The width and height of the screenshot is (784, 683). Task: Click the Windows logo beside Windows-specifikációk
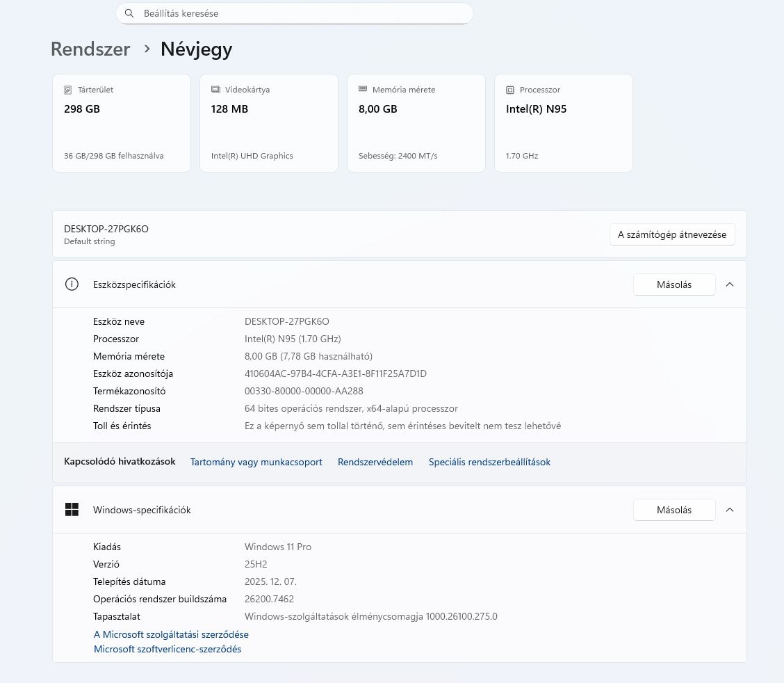pyautogui.click(x=72, y=510)
